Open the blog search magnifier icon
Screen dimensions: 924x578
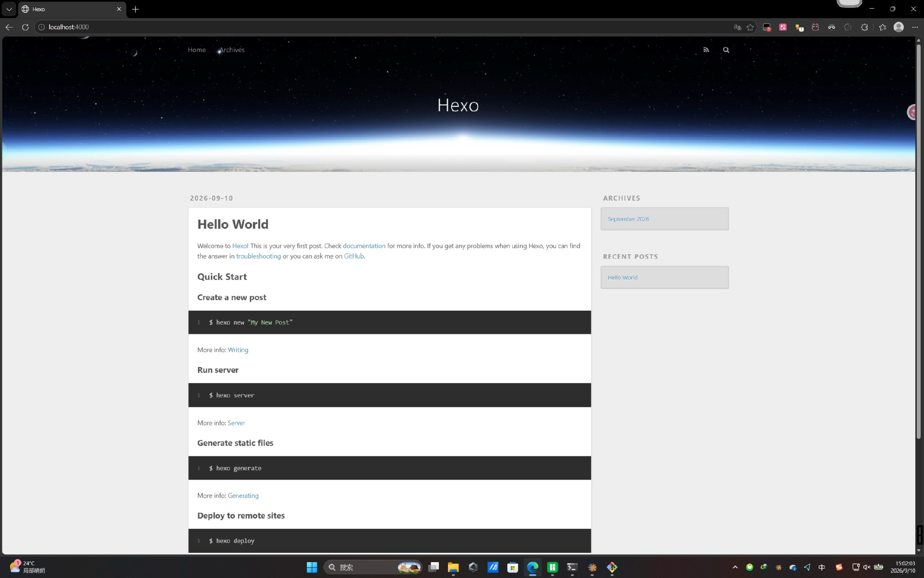[726, 50]
